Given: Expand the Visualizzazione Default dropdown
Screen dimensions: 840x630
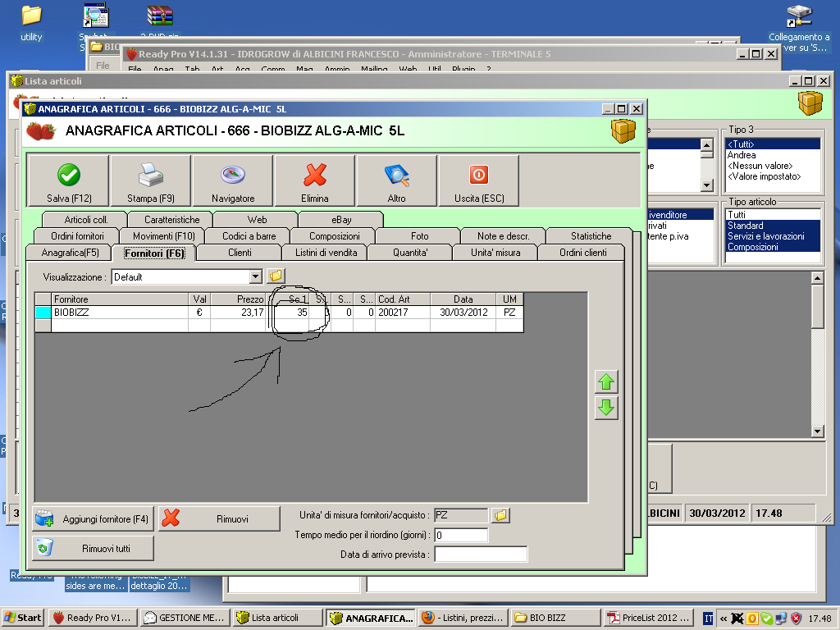Looking at the screenshot, I should [x=256, y=276].
